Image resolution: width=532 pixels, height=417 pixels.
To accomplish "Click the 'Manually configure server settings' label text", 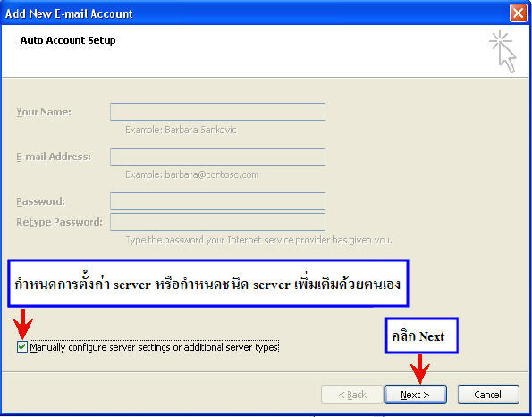I will point(154,347).
